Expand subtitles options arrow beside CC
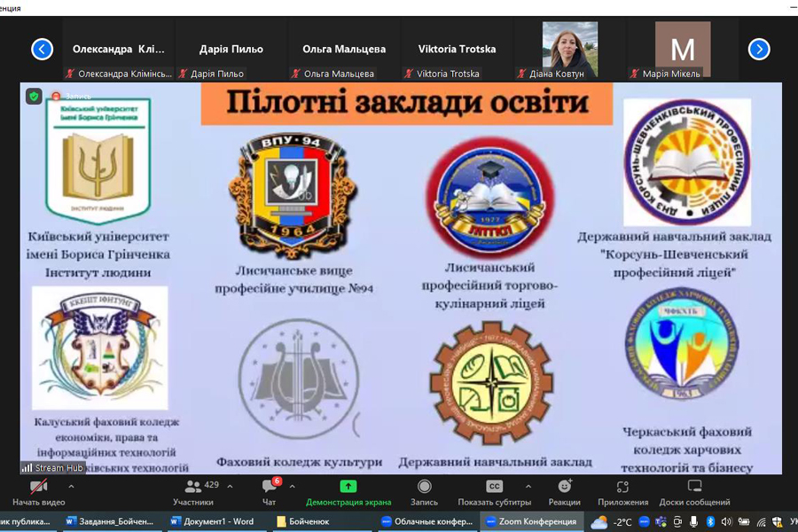The image size is (798, 532). (x=528, y=487)
